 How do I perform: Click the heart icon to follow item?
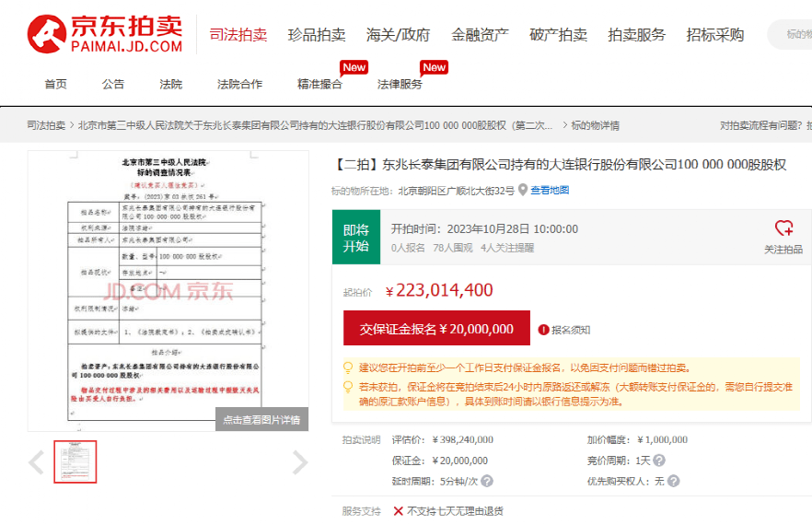tap(783, 228)
